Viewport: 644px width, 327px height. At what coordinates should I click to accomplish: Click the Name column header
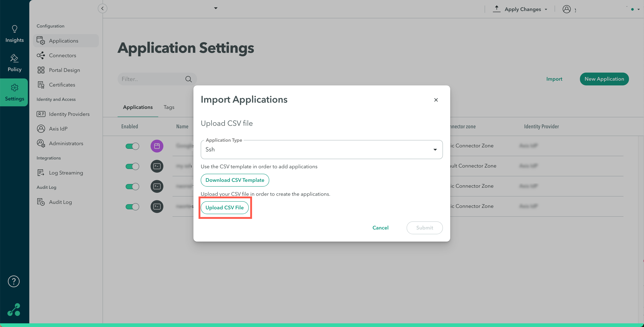182,127
